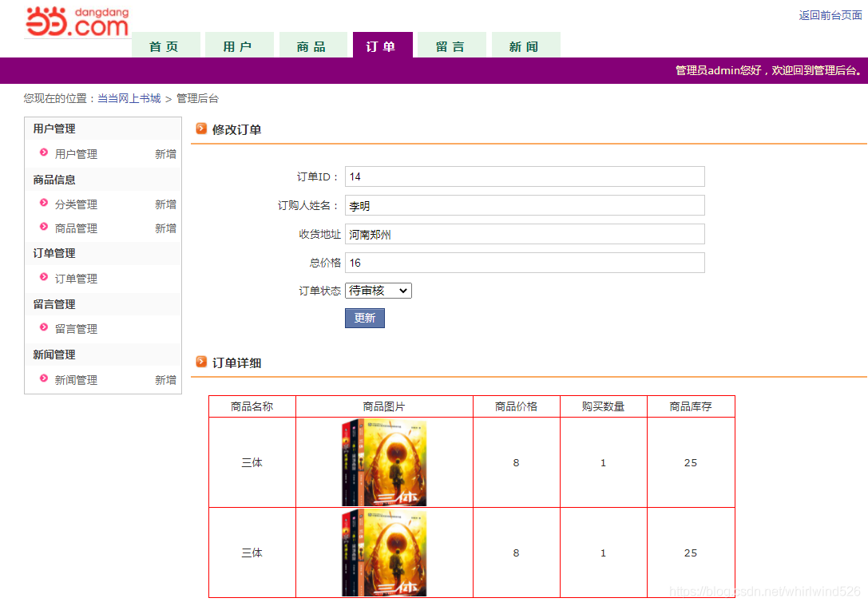This screenshot has width=868, height=606.
Task: Click the second 三体 book cover image
Action: click(x=384, y=553)
